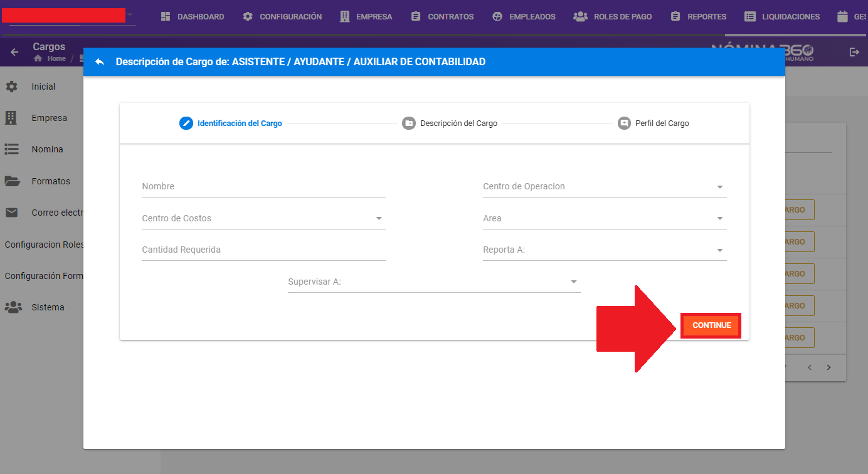Open the Centro de Operacion dropdown
868x474 pixels.
point(605,186)
